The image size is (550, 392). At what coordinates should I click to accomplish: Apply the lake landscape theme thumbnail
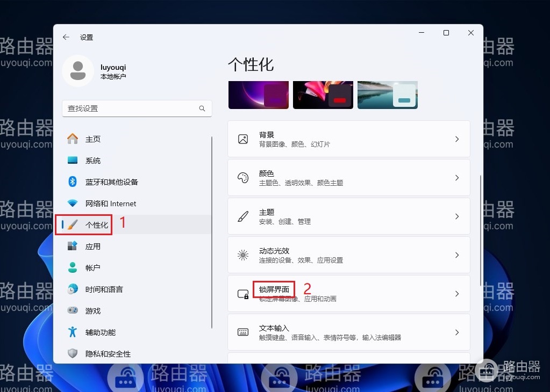tap(388, 95)
